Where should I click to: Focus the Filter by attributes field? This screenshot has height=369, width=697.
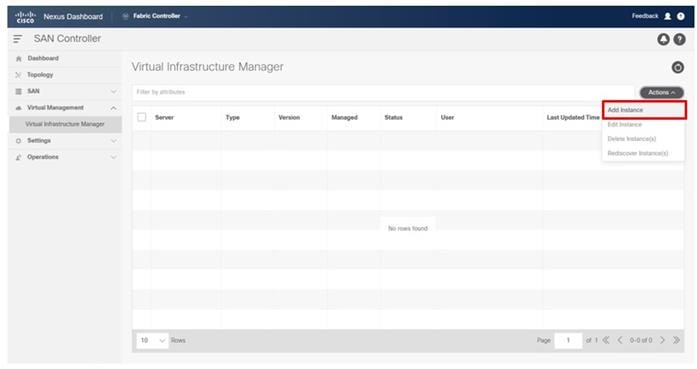pos(382,92)
